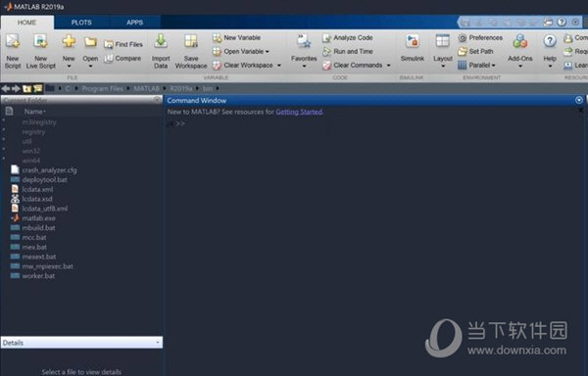Select the win64 folder
Screen dimensions: 588x376
coord(31,161)
